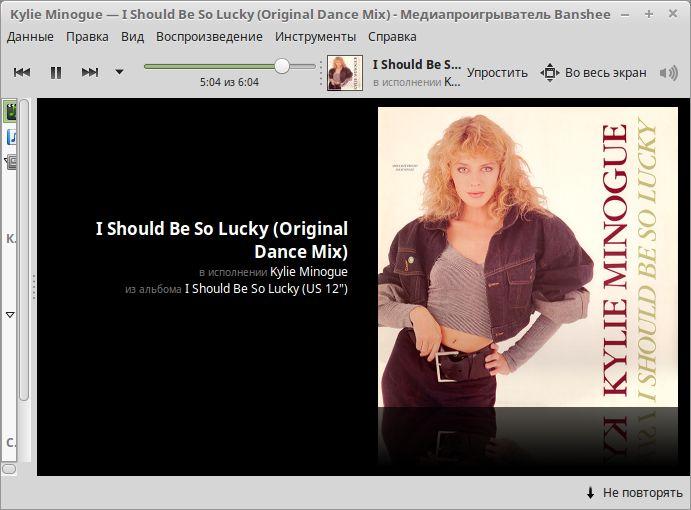Open the dropdown arrow beside the next-track button
This screenshot has width=691, height=510.
pyautogui.click(x=119, y=72)
